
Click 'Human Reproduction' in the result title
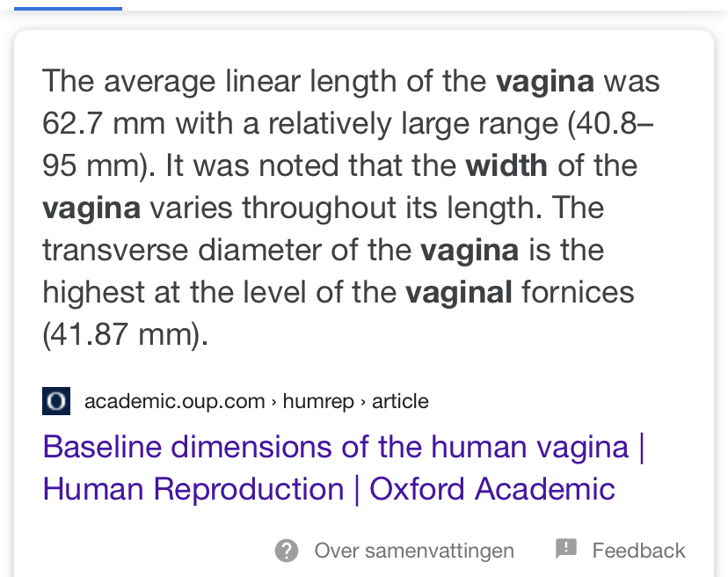point(193,489)
